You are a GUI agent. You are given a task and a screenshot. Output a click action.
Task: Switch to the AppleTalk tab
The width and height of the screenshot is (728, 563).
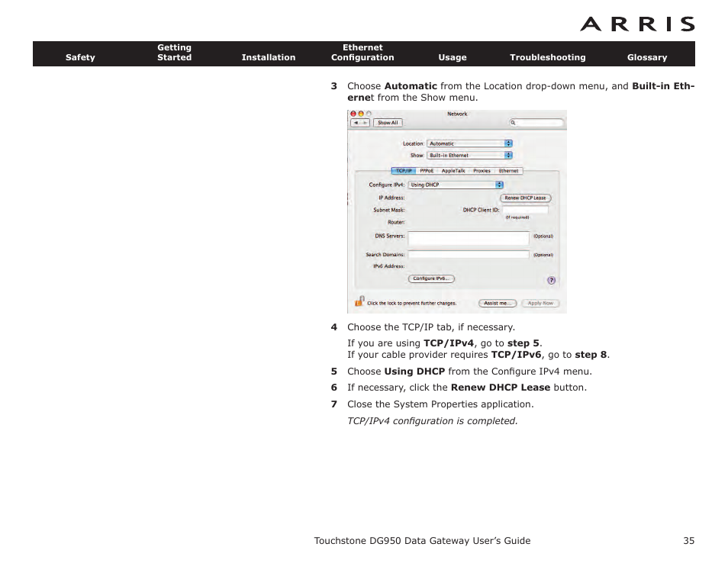[x=453, y=171]
